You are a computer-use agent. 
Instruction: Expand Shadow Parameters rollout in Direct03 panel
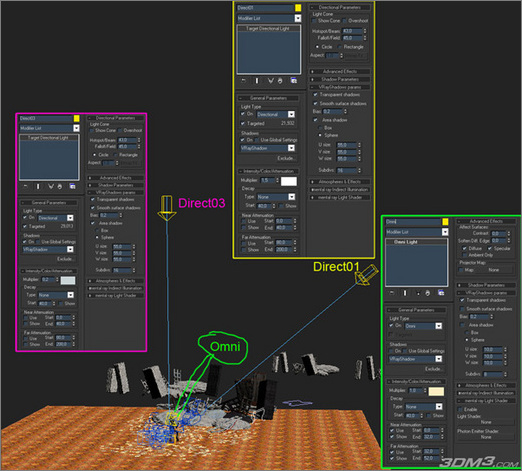(x=115, y=185)
